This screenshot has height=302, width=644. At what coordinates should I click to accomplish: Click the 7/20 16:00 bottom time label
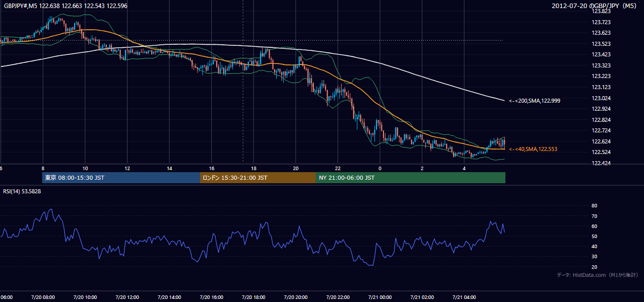[211, 297]
